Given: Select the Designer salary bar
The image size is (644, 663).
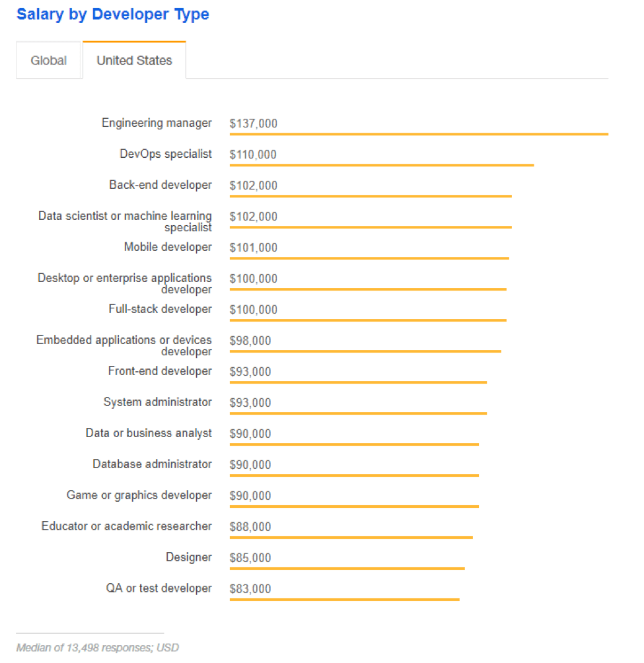Looking at the screenshot, I should pyautogui.click(x=347, y=567).
